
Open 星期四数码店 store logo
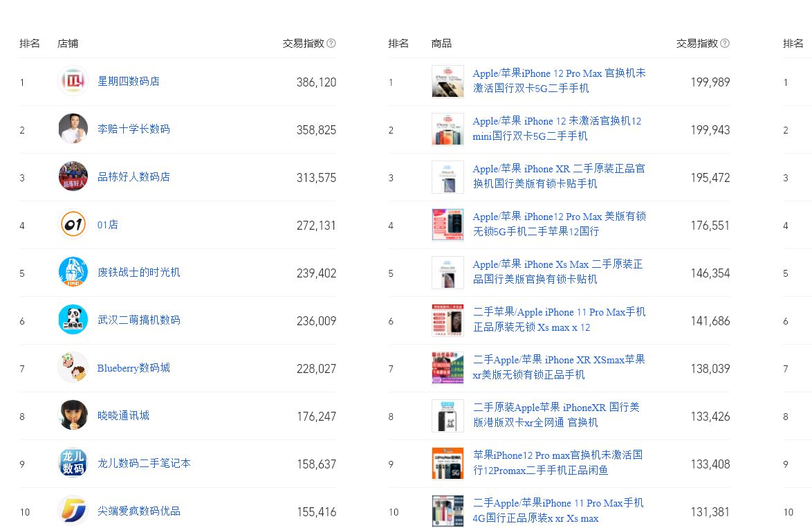pos(73,82)
